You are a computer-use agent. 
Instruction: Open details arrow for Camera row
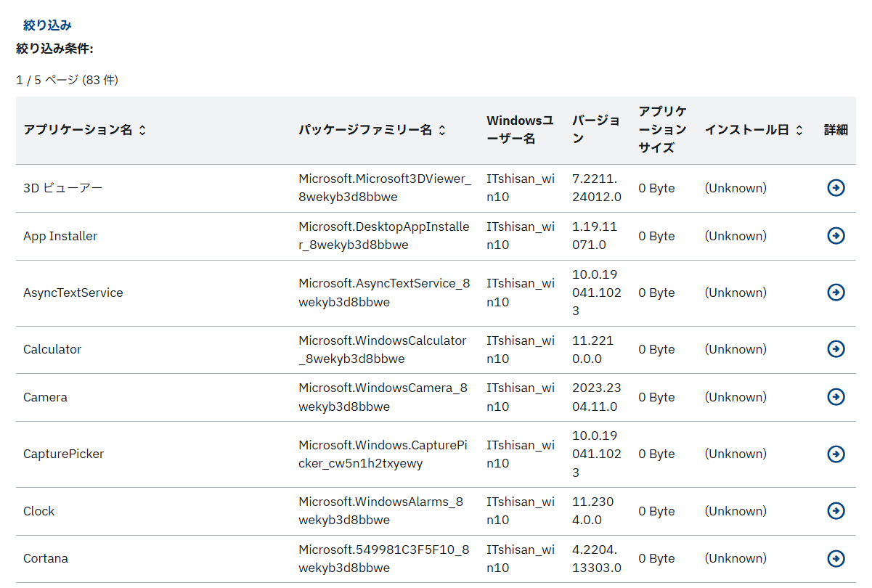pyautogui.click(x=836, y=397)
